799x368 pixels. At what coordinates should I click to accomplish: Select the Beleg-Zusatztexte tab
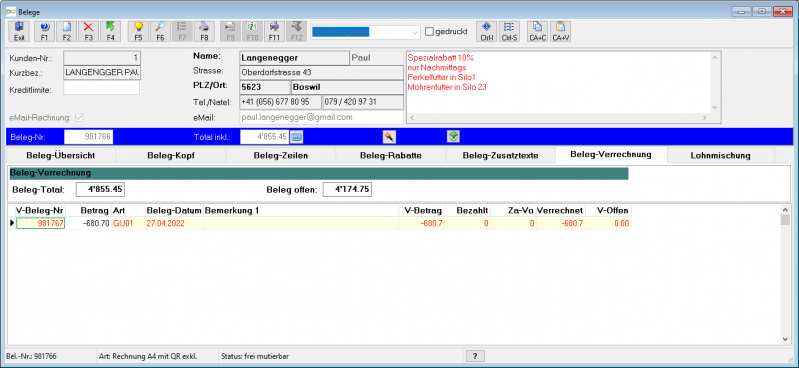[500, 155]
